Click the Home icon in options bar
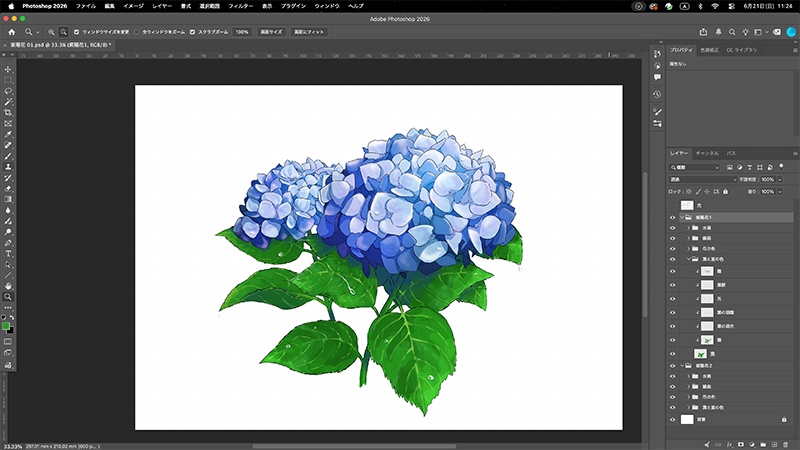The height and width of the screenshot is (450, 800). click(12, 32)
